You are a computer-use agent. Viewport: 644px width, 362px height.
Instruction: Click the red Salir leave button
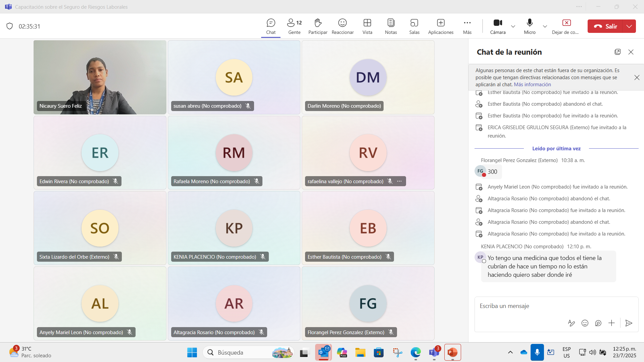605,26
